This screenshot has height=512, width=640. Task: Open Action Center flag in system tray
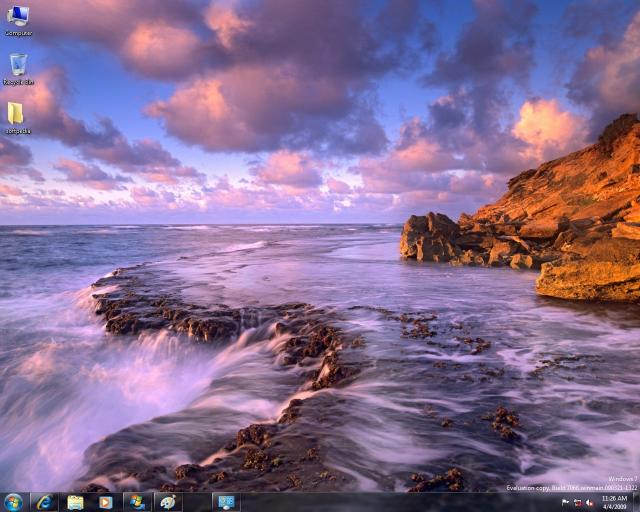point(566,502)
